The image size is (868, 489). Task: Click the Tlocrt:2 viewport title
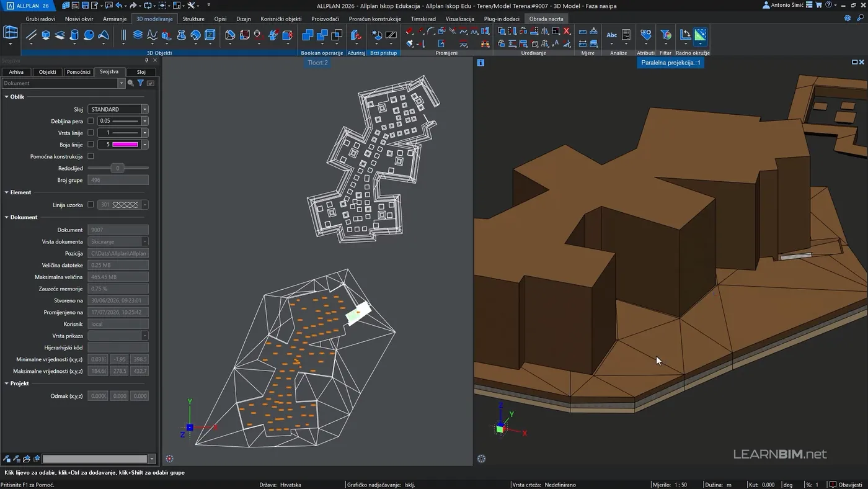pos(318,63)
